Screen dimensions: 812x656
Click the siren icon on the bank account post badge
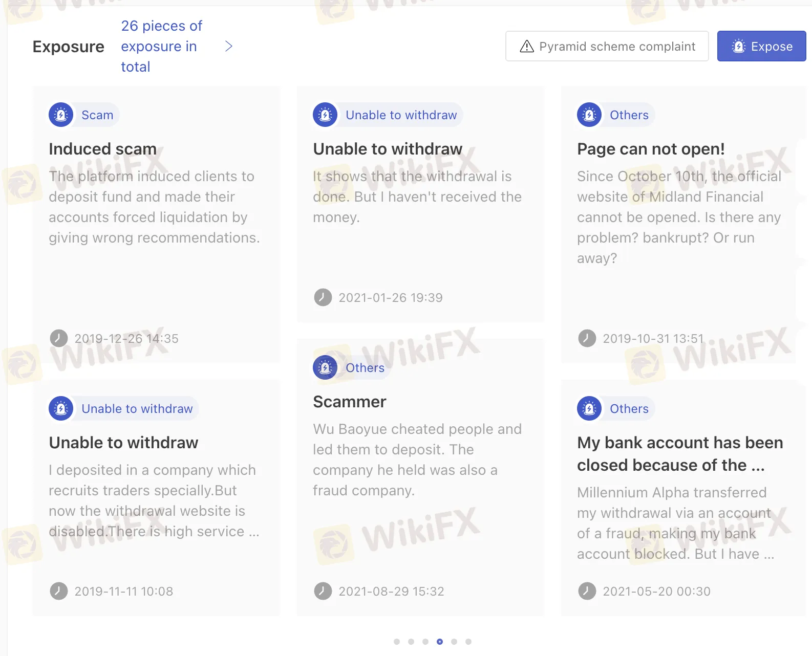tap(589, 408)
